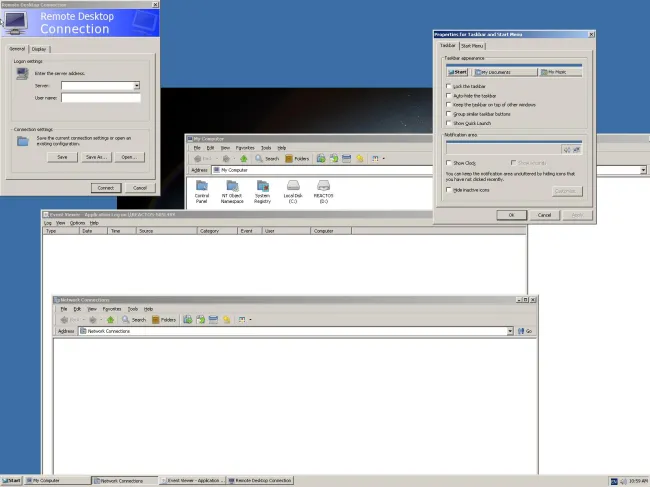Switch to Display tab in Remote Desktop
Viewport: 650px width, 487px height.
[x=39, y=49]
